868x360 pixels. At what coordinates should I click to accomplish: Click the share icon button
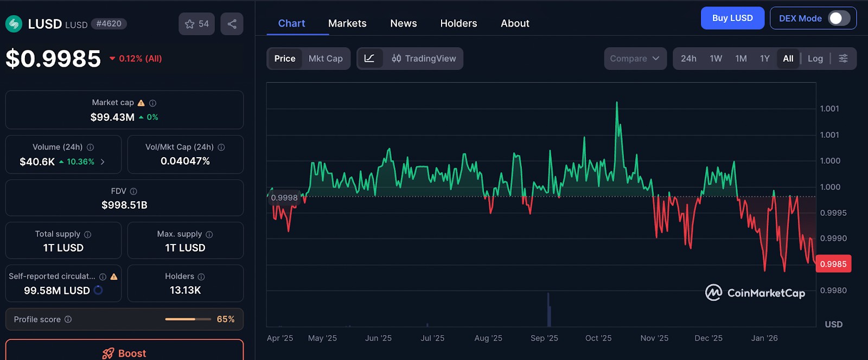click(232, 24)
